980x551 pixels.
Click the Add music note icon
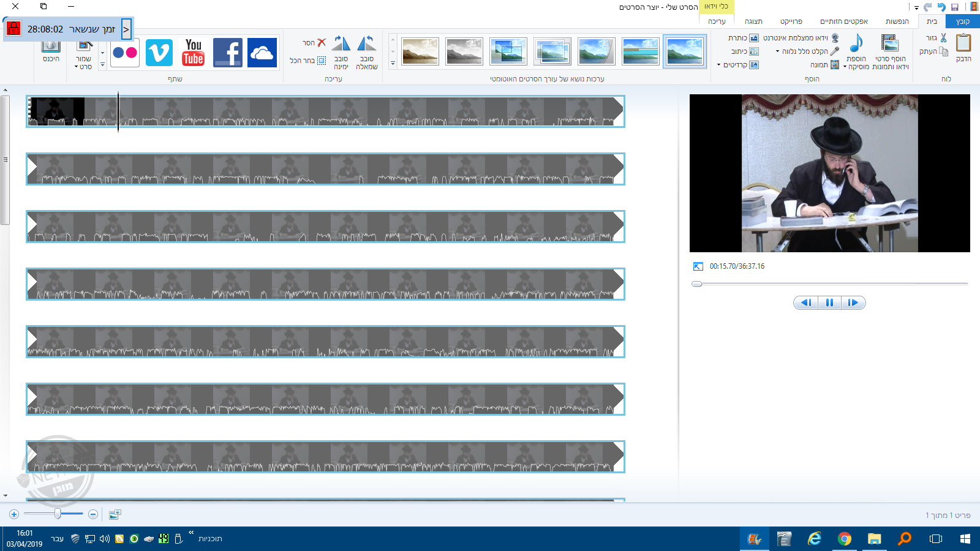point(856,43)
